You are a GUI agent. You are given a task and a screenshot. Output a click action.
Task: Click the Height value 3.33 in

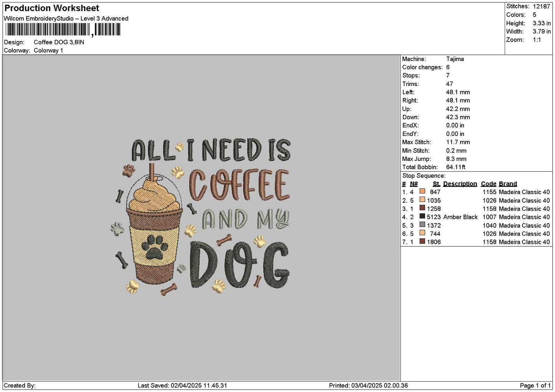point(542,23)
